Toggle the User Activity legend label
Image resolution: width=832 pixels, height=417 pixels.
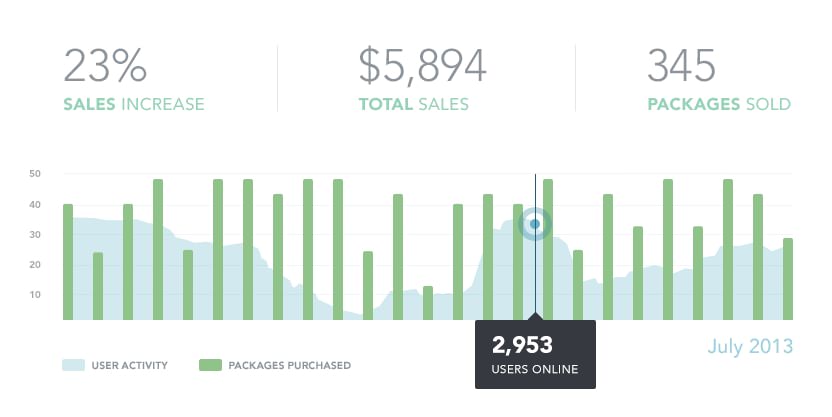click(130, 366)
